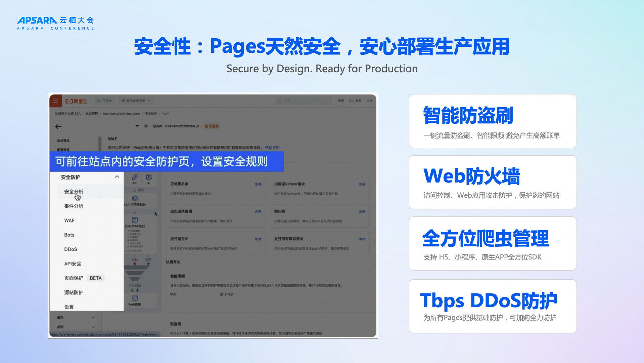644x363 pixels.
Task: Select API安全 in the security menu
Action: (73, 264)
